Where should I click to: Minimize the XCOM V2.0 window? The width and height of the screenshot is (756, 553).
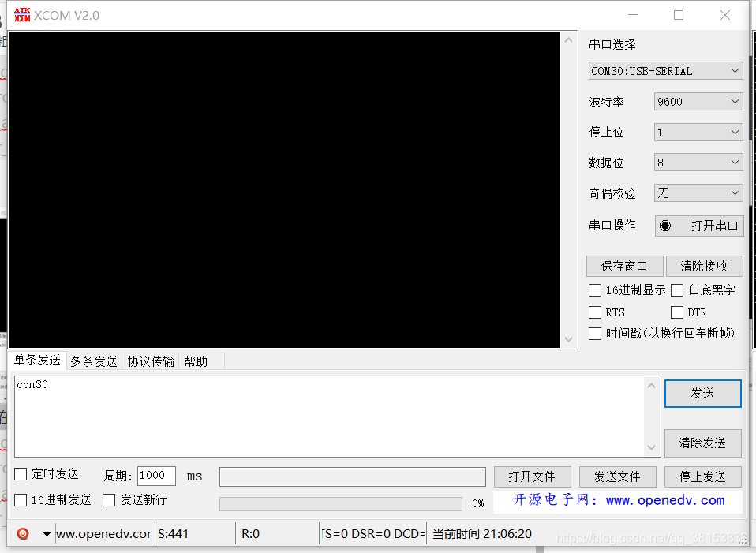pos(633,15)
